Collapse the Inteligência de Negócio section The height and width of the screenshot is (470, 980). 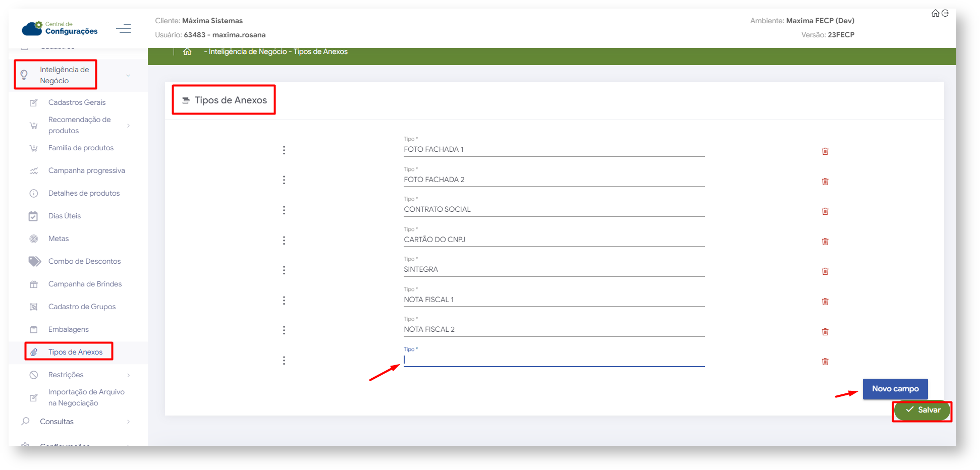[128, 76]
